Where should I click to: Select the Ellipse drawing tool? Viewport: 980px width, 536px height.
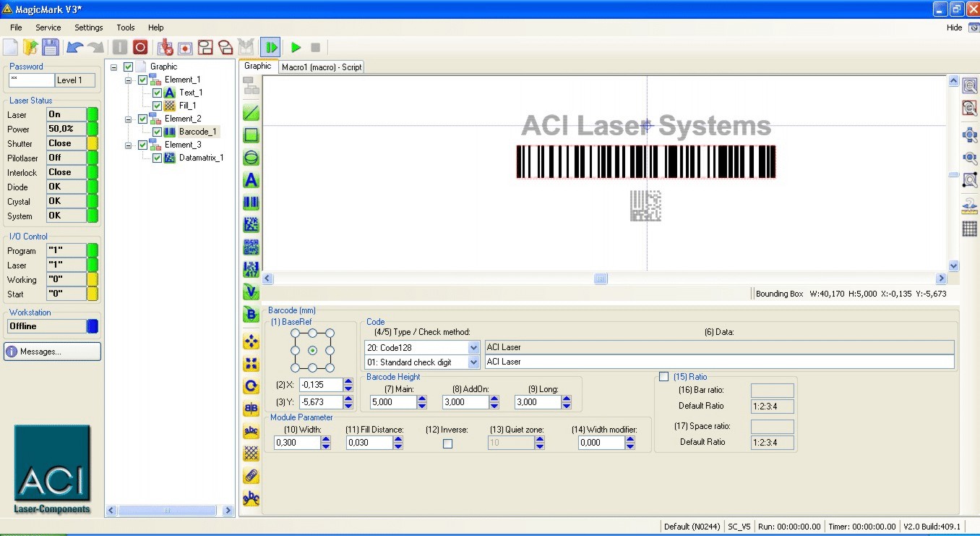pos(251,158)
